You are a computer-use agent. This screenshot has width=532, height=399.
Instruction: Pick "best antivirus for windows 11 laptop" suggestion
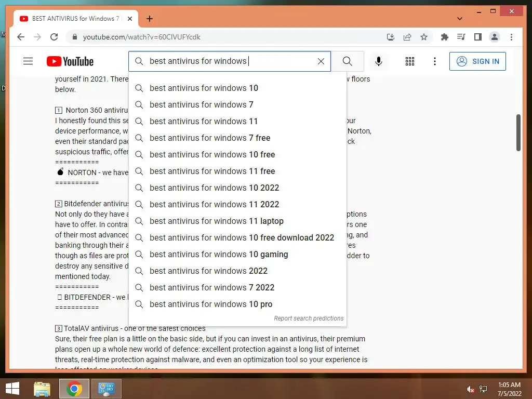237,221
